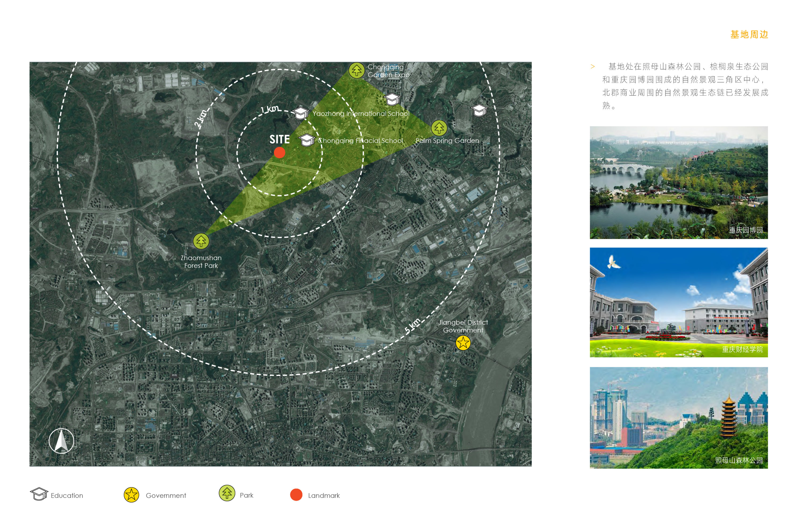The image size is (798, 532).
Task: Click the SITE label on map
Action: [280, 139]
